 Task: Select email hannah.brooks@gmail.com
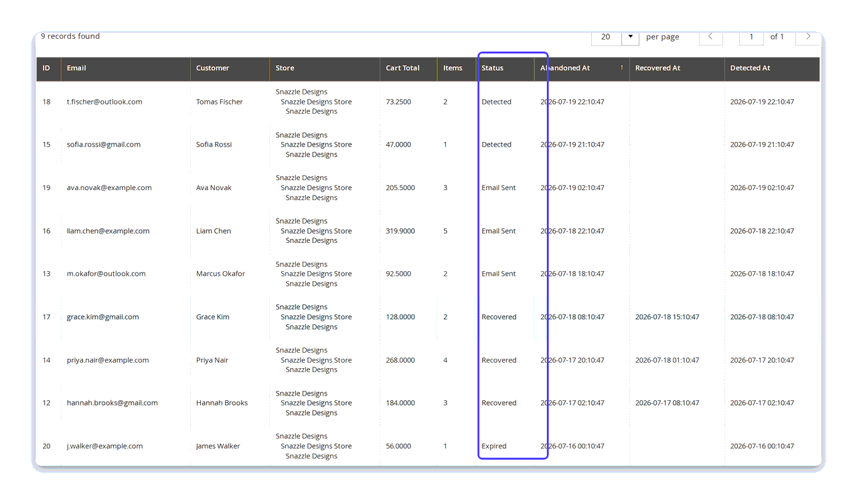[112, 403]
